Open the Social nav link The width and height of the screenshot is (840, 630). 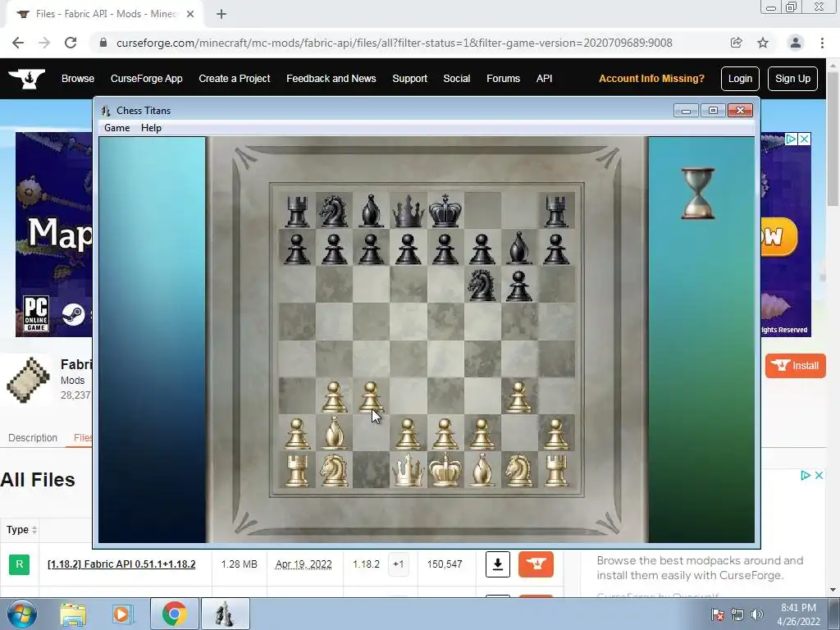(456, 79)
